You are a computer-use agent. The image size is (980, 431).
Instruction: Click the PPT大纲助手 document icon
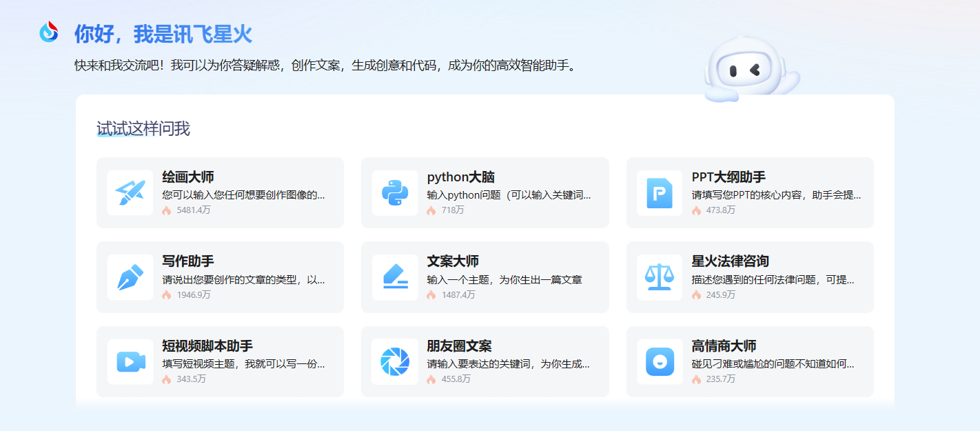tap(660, 193)
